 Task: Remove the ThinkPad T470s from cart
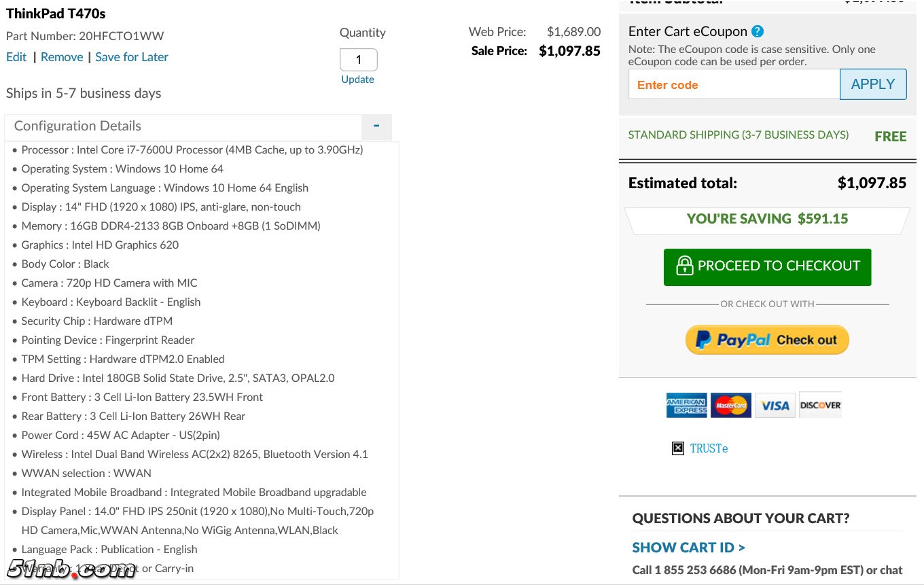click(x=62, y=57)
